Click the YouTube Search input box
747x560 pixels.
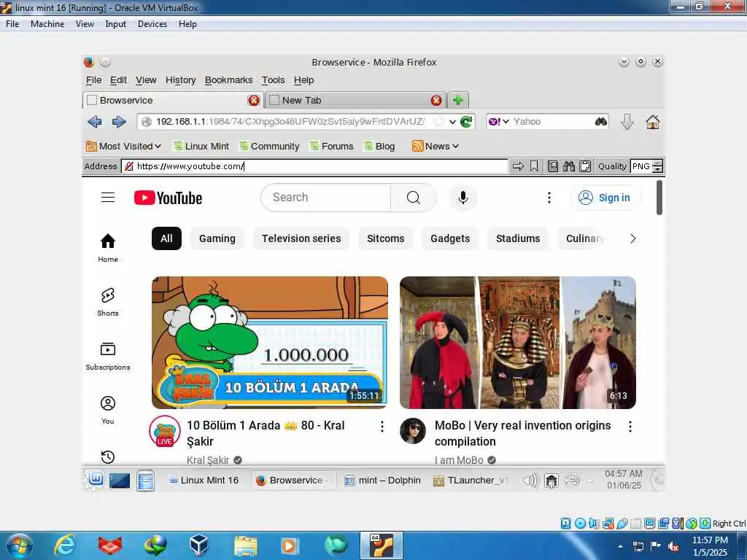(326, 198)
